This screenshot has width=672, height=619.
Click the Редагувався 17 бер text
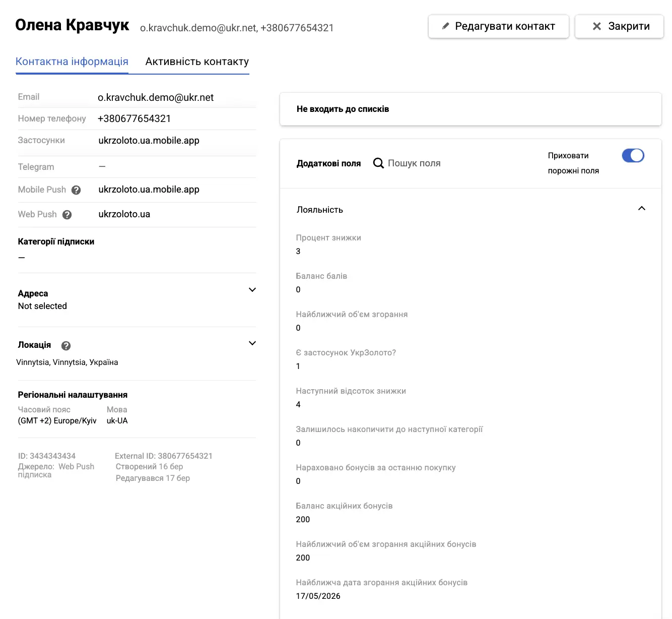(x=153, y=478)
